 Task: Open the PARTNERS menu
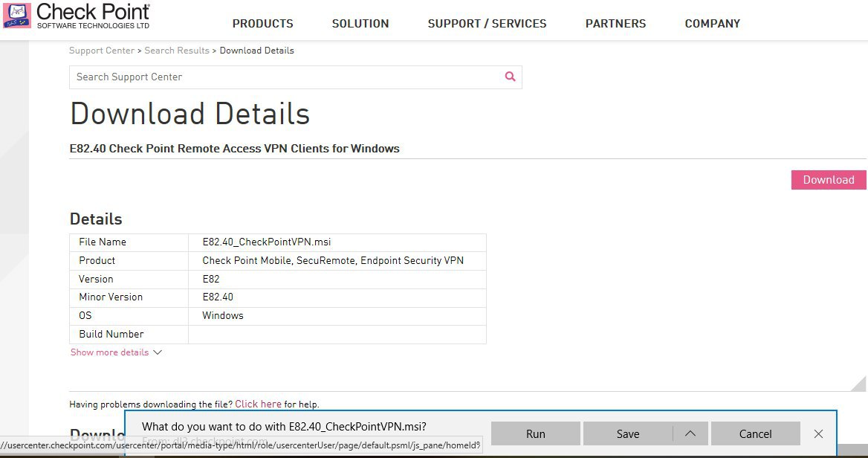coord(615,24)
